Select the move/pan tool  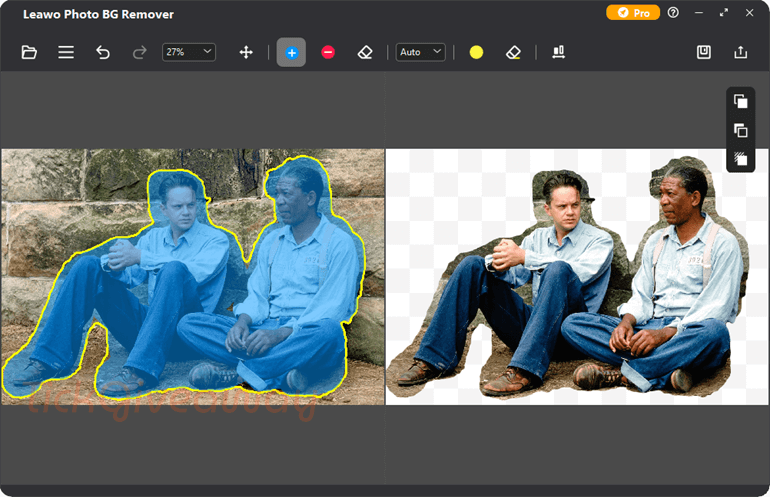(246, 52)
